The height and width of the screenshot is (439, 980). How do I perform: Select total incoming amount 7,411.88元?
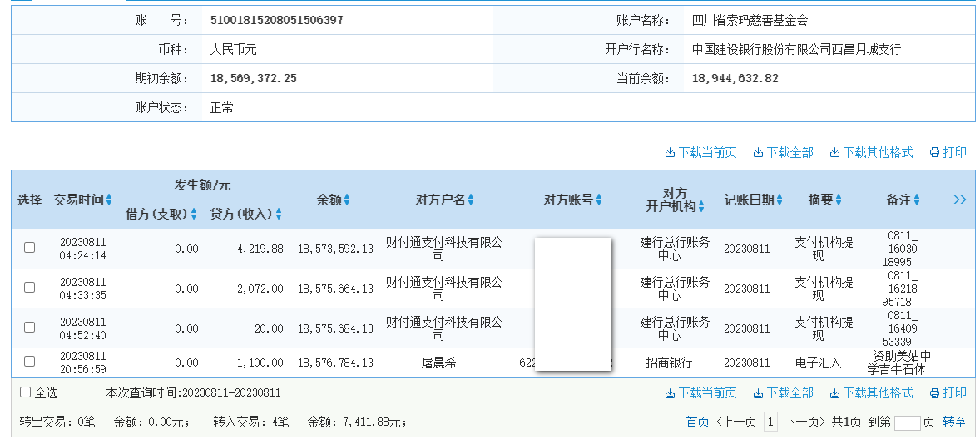(374, 422)
